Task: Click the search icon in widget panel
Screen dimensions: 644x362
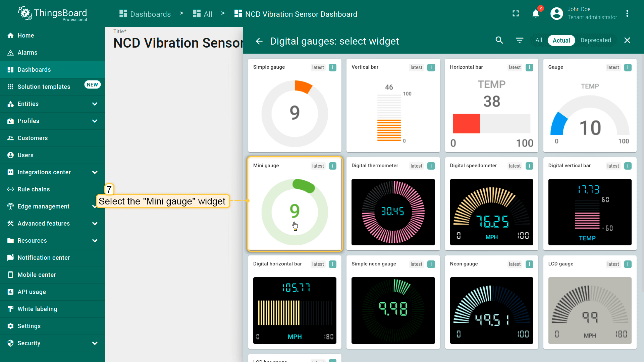Action: coord(499,40)
